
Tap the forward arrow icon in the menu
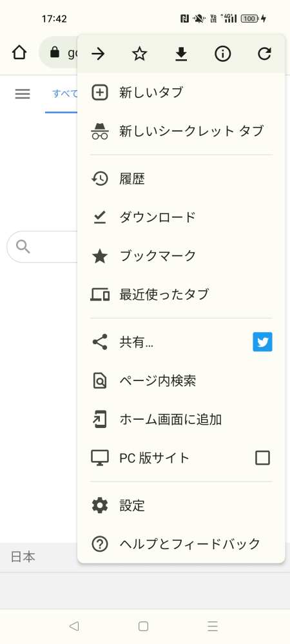coord(98,54)
